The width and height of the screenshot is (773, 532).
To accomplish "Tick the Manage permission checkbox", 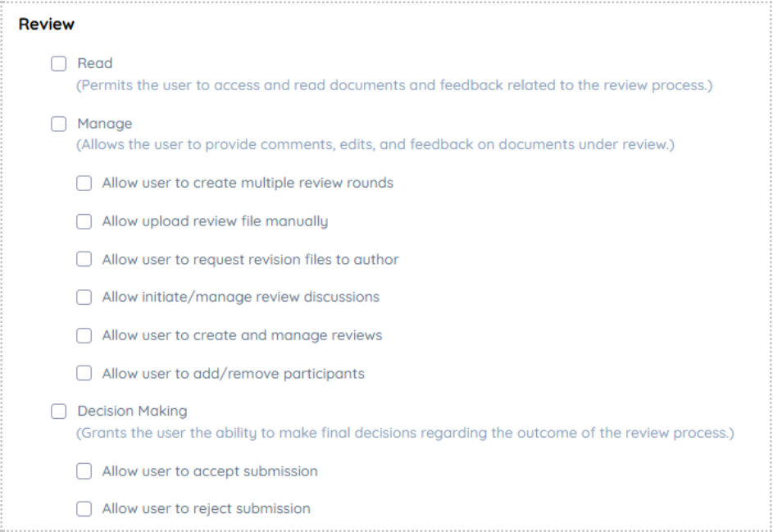I will [59, 124].
